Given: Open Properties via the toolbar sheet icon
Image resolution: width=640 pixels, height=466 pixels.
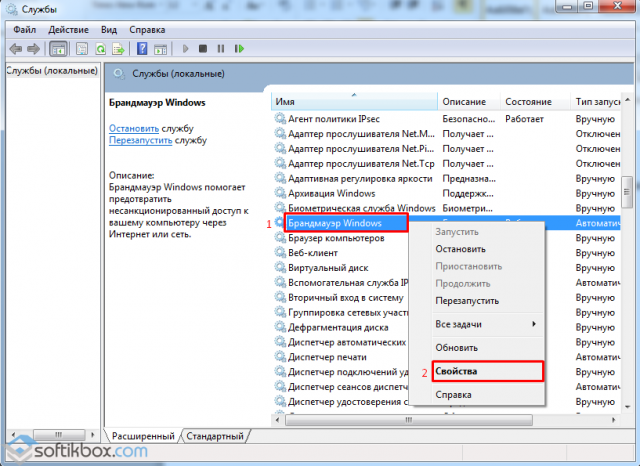Looking at the screenshot, I should point(82,49).
